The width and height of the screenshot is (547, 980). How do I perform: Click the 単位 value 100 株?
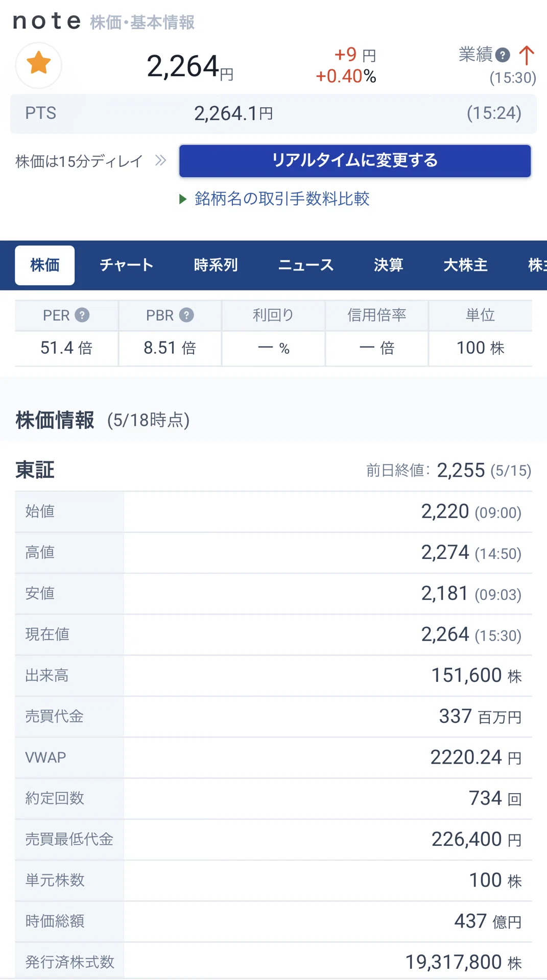click(x=481, y=348)
